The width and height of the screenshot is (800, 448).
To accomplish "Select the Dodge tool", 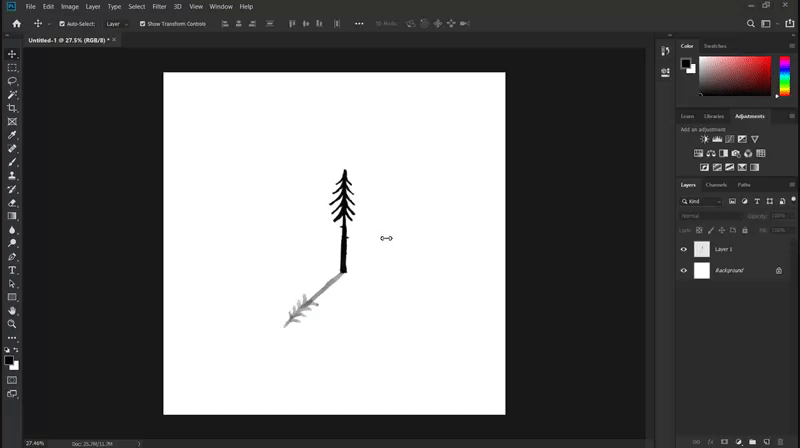I will (x=12, y=243).
